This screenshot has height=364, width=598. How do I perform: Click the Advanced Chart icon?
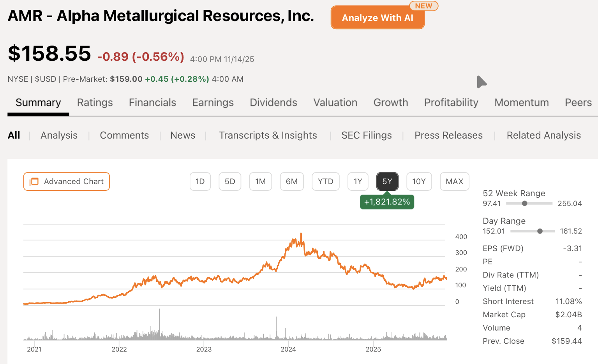35,181
